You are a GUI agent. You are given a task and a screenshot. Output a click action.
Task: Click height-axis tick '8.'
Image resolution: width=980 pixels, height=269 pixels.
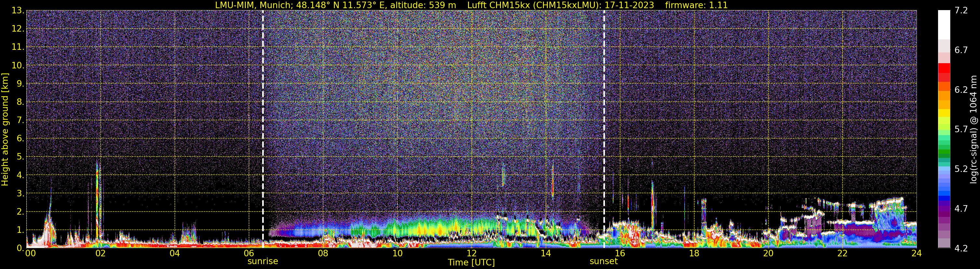click(20, 102)
